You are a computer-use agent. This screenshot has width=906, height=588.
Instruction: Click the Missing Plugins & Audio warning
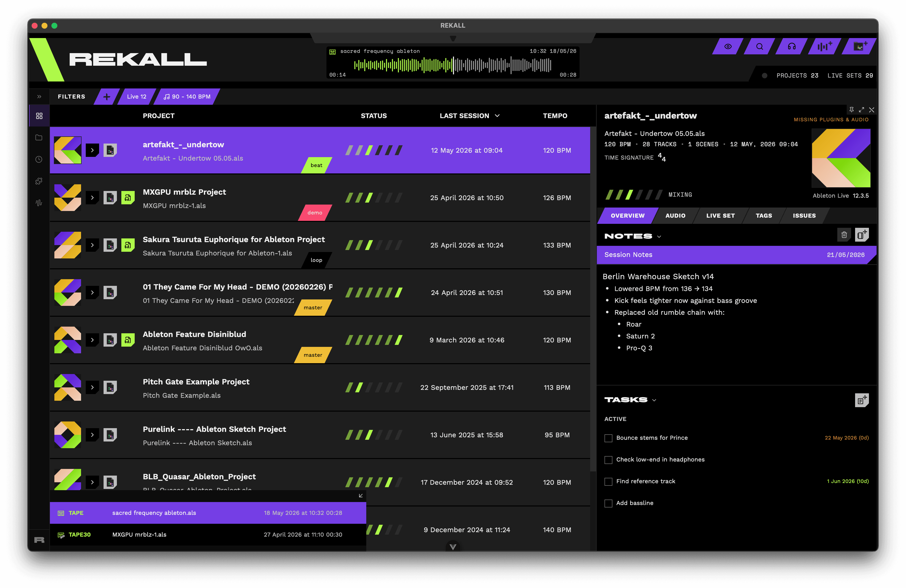[x=831, y=120]
